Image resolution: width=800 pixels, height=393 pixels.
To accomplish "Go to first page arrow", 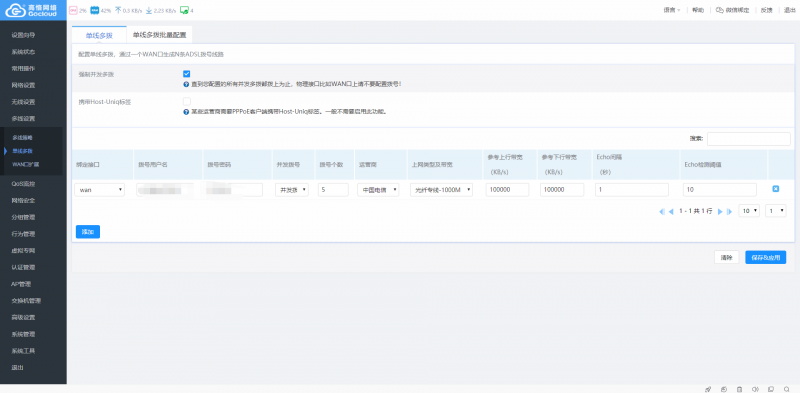I will tap(662, 211).
